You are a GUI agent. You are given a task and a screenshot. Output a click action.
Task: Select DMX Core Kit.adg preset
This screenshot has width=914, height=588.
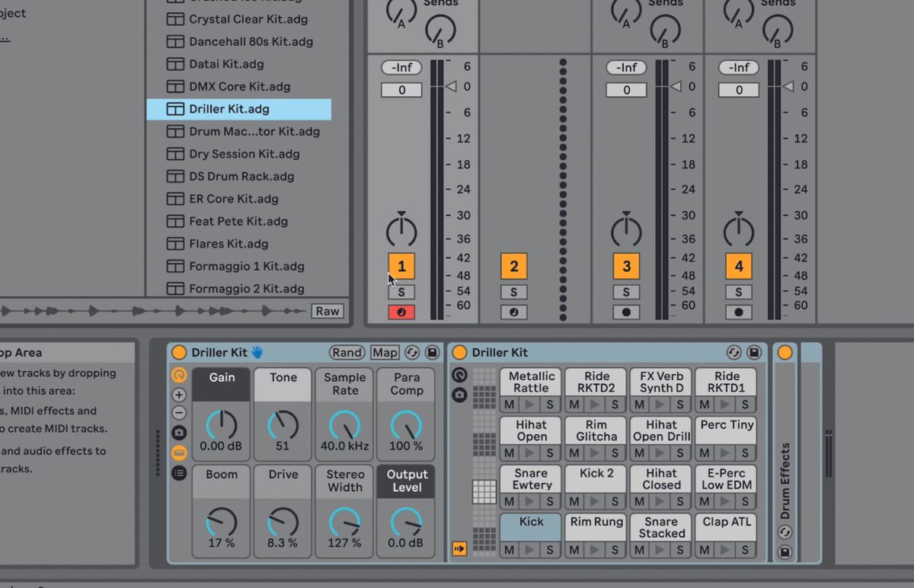click(x=238, y=86)
